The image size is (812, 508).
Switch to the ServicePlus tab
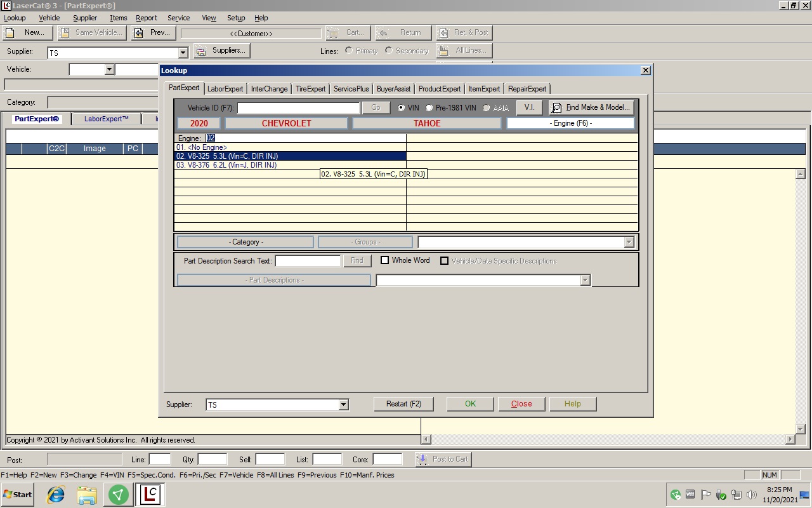coord(351,89)
